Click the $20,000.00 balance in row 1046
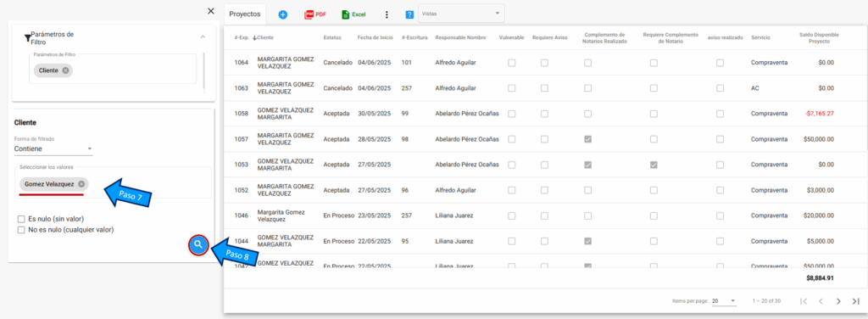Image resolution: width=868 pixels, height=319 pixels. (819, 215)
